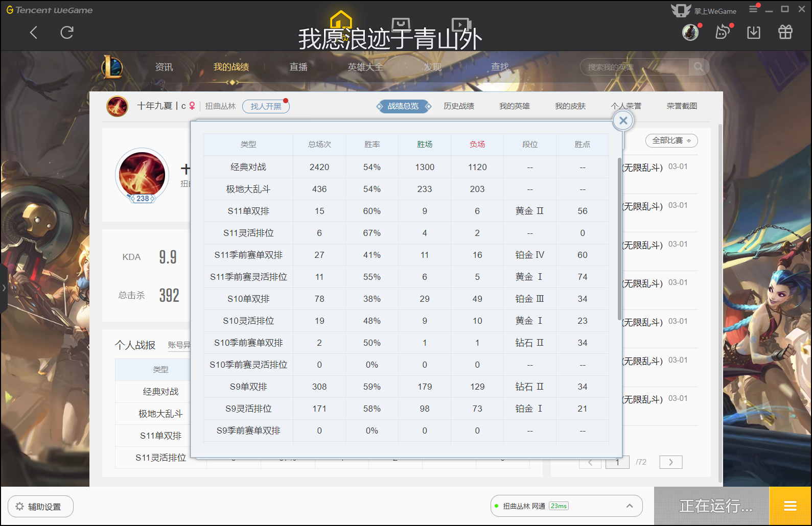Screen dimensions: 812x526
Task: Select the S9单双排 row in popup
Action: click(x=406, y=387)
